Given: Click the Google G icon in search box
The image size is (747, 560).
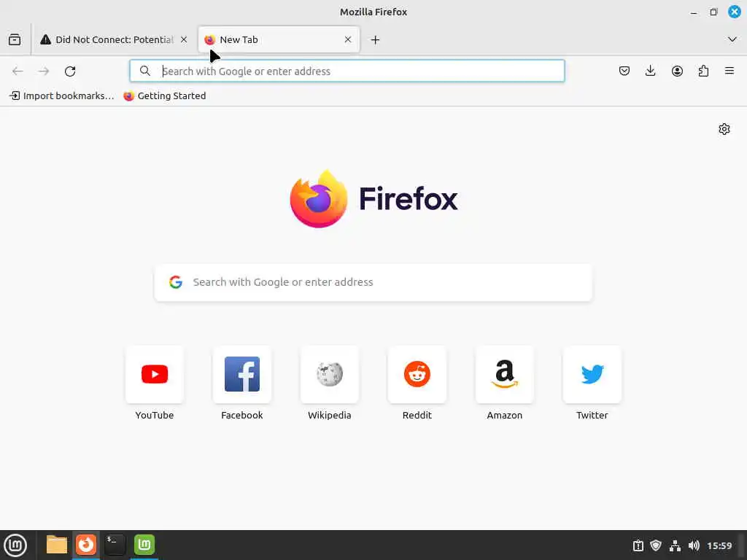Looking at the screenshot, I should coord(176,282).
